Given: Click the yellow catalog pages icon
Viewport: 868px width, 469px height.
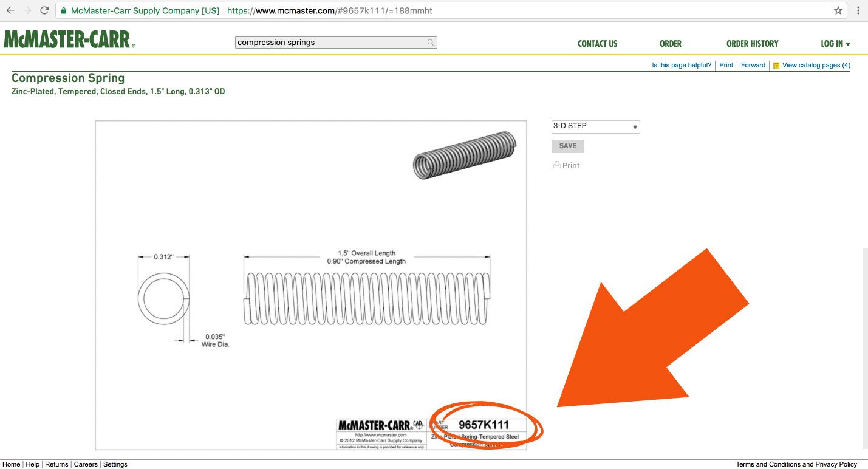Looking at the screenshot, I should pos(776,66).
